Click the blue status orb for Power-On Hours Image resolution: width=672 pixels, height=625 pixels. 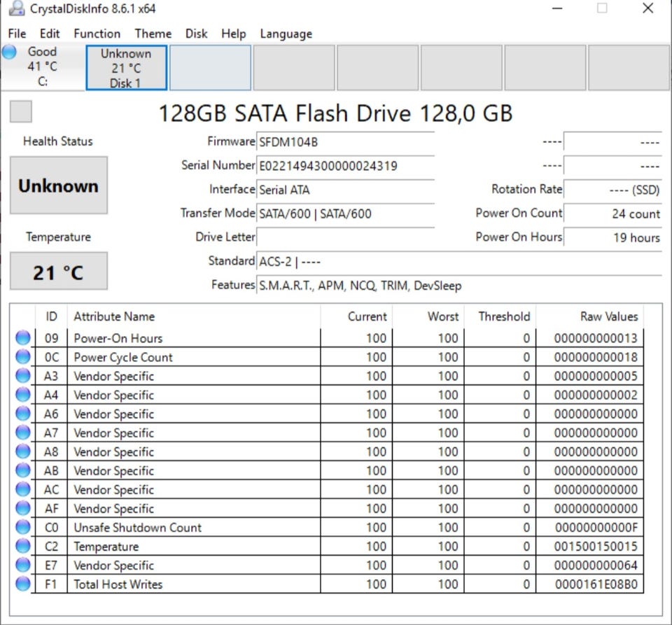[x=23, y=338]
